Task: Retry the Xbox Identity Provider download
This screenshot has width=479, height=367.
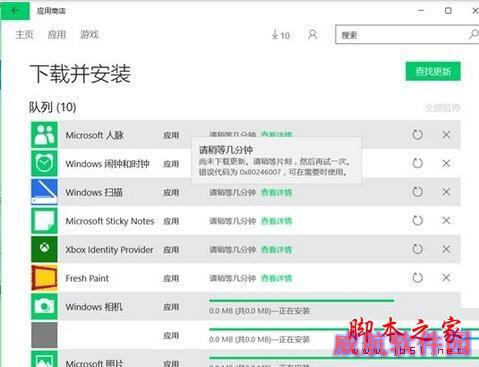Action: click(417, 249)
